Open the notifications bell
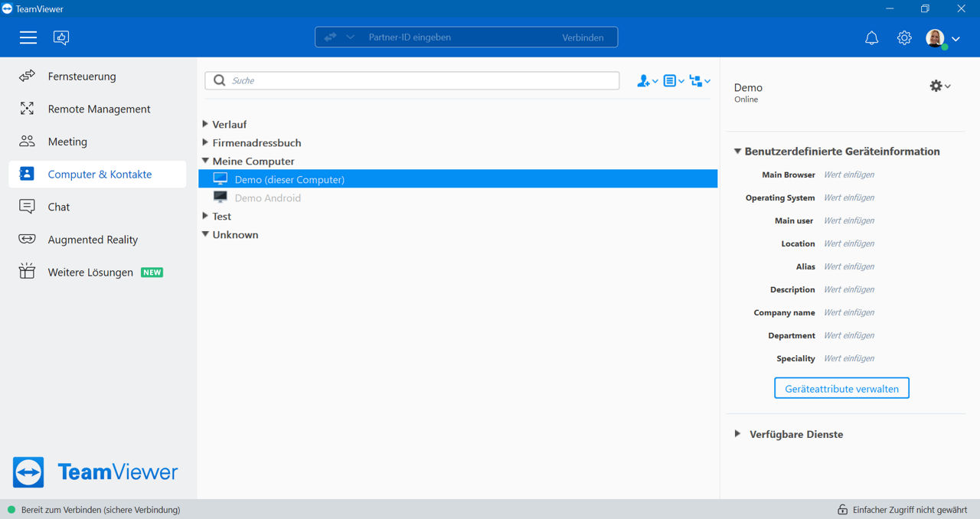This screenshot has width=980, height=519. [x=871, y=38]
